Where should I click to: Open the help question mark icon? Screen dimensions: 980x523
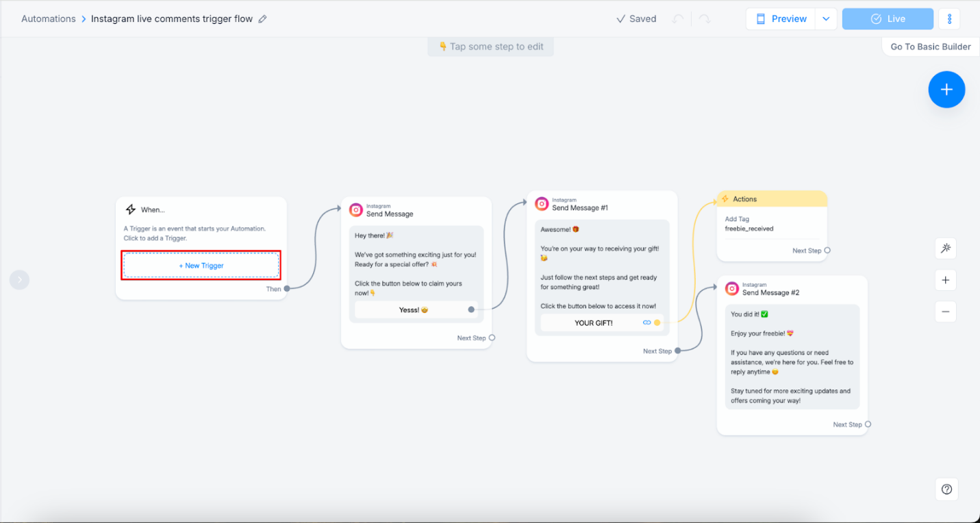click(x=946, y=489)
